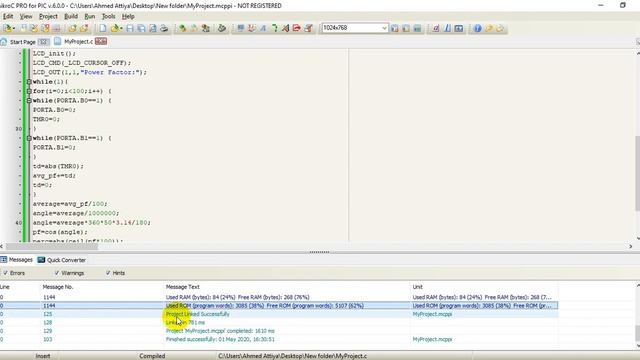Click the Build project icon
This screenshot has height=360, width=640.
click(182, 28)
